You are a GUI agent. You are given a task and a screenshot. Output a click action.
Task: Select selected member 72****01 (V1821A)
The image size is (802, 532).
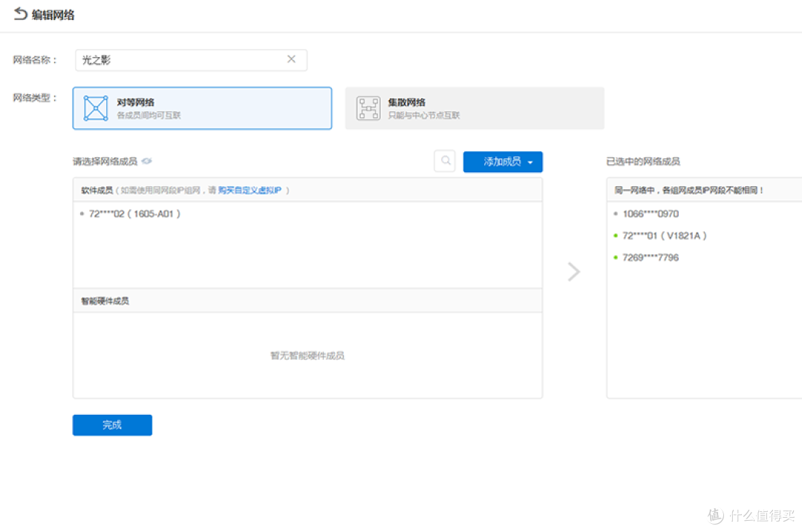coord(664,236)
